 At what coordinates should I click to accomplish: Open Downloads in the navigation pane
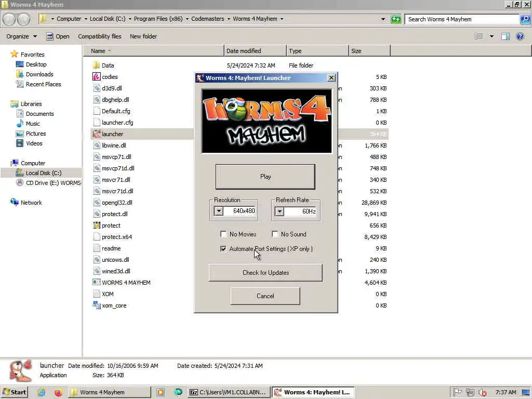click(39, 74)
